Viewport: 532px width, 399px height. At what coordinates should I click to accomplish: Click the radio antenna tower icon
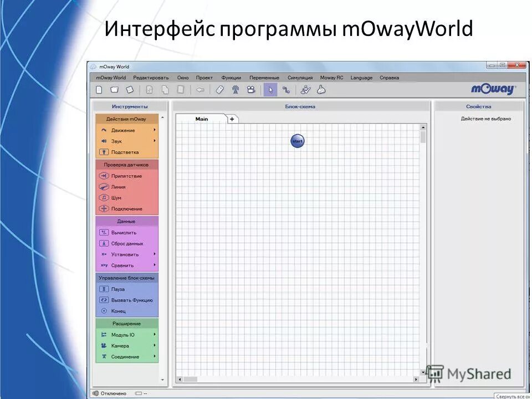[x=236, y=90]
